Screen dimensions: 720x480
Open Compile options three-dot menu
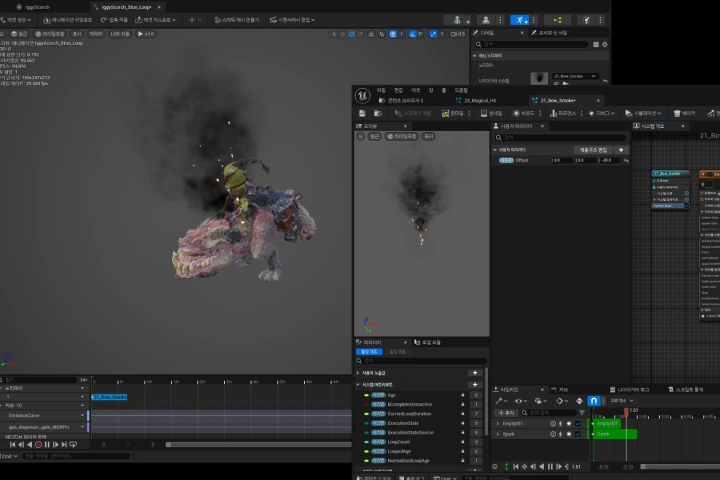click(469, 113)
